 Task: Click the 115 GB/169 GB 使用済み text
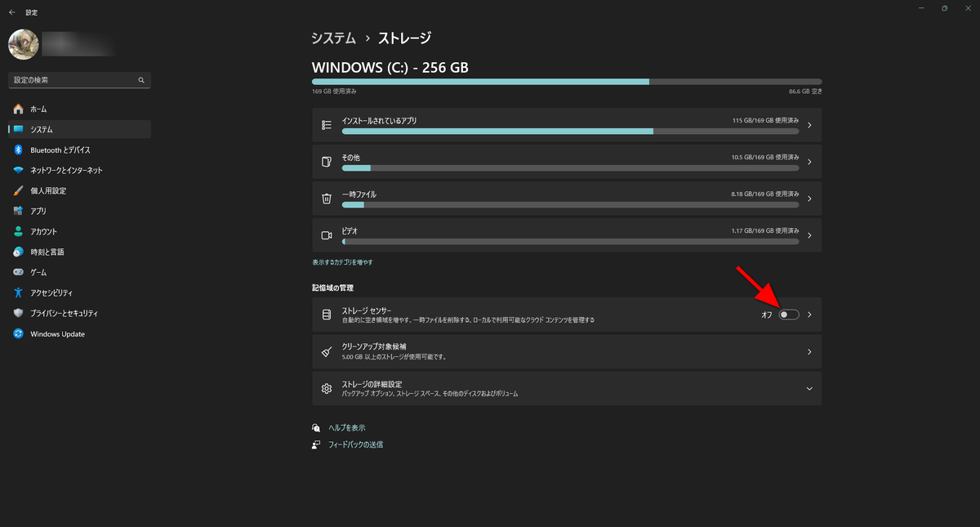(x=765, y=121)
